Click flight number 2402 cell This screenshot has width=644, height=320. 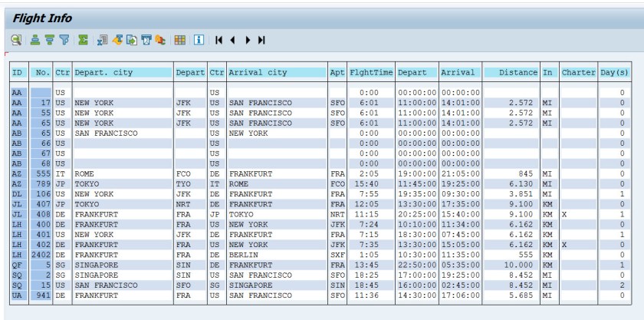tap(41, 254)
